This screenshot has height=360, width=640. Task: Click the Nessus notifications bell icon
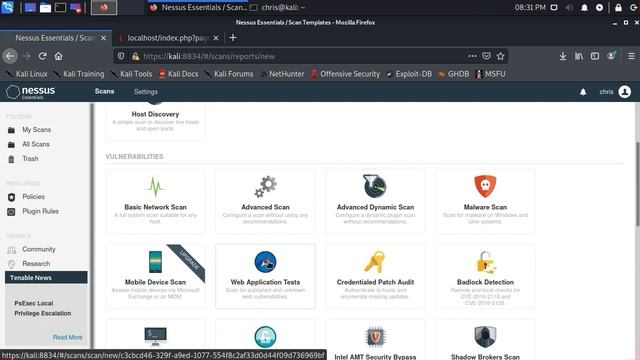[583, 92]
